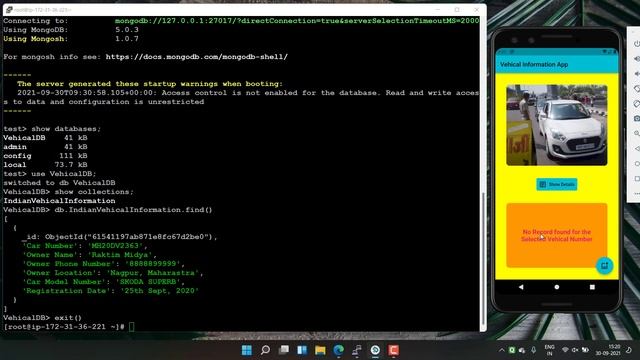Click the 'No Record found' message card
This screenshot has height=360, width=640.
click(556, 236)
